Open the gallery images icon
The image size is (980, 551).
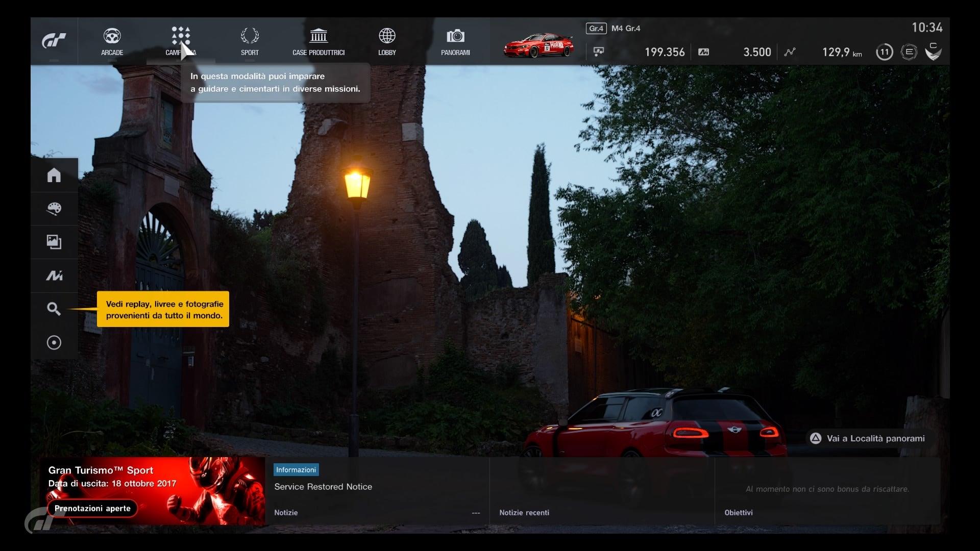pos(54,242)
